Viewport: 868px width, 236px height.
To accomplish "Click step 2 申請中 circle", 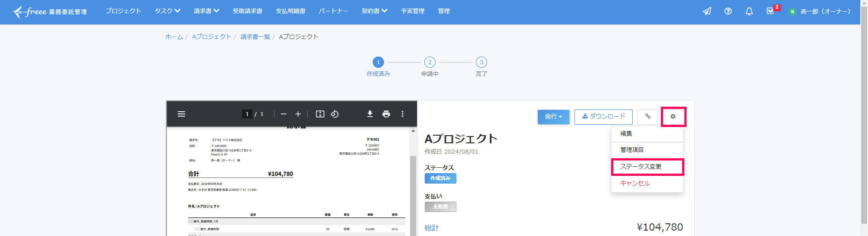I will tap(430, 62).
